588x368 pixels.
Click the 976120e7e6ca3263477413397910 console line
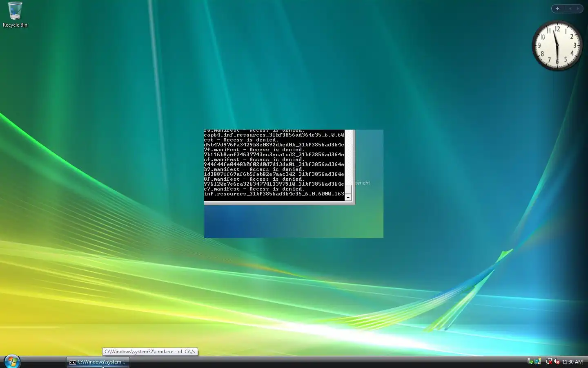pos(274,184)
